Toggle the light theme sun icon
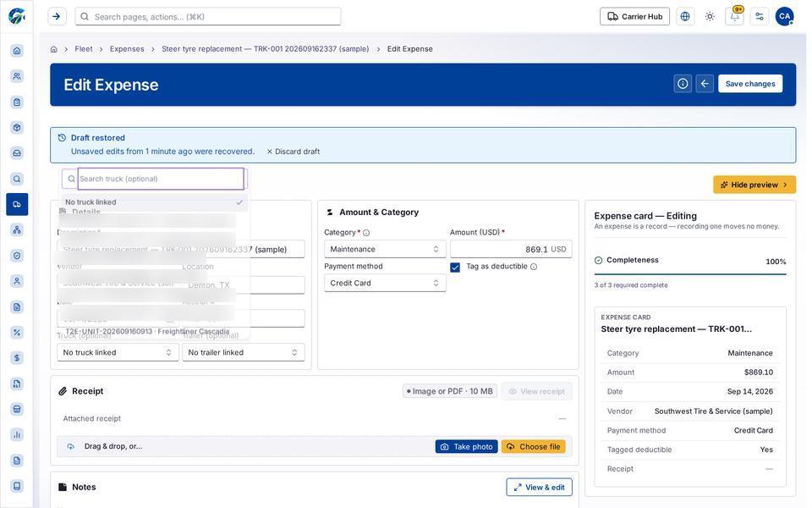 click(710, 16)
